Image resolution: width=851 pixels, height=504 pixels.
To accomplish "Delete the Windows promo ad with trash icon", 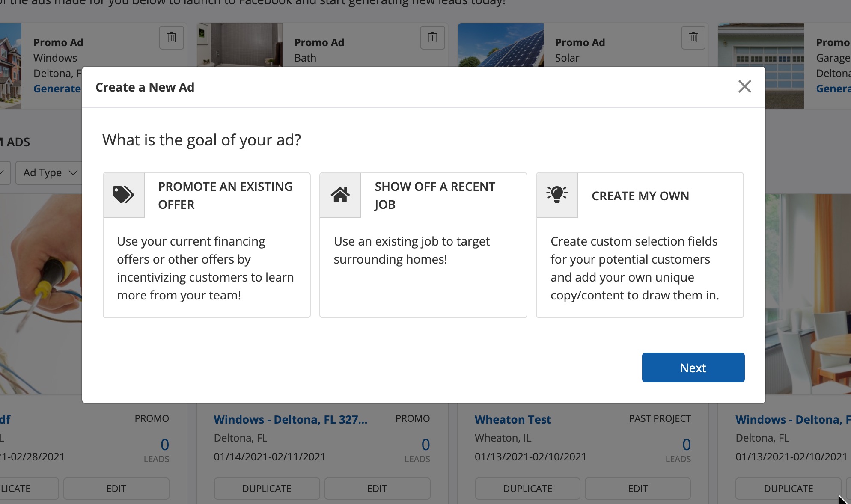I will 172,38.
